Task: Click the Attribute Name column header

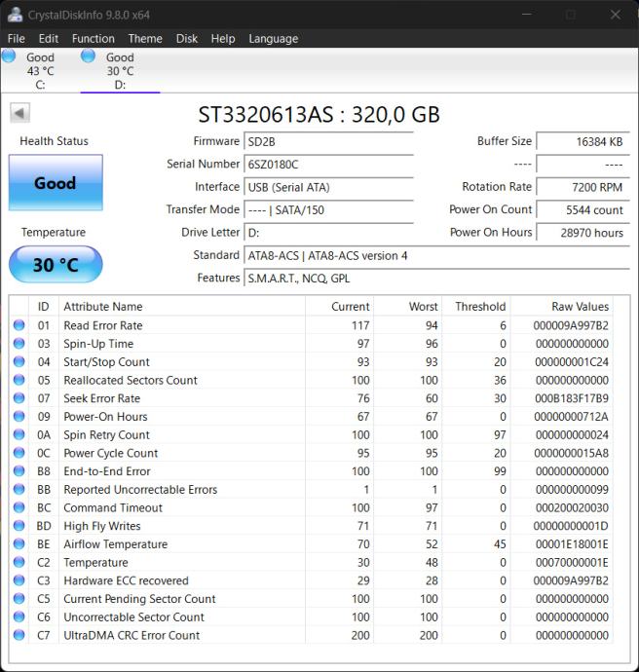Action: point(103,306)
